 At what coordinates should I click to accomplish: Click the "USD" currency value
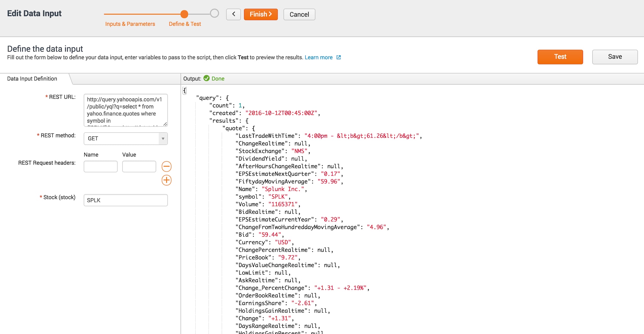(283, 242)
